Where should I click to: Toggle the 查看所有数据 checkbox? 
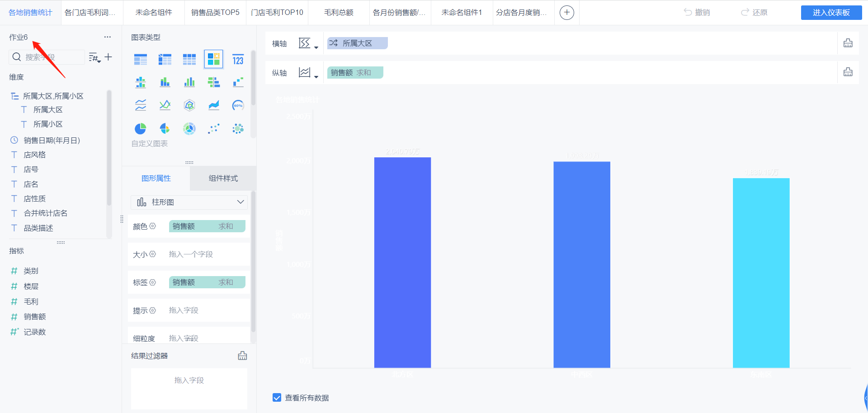[x=277, y=398]
